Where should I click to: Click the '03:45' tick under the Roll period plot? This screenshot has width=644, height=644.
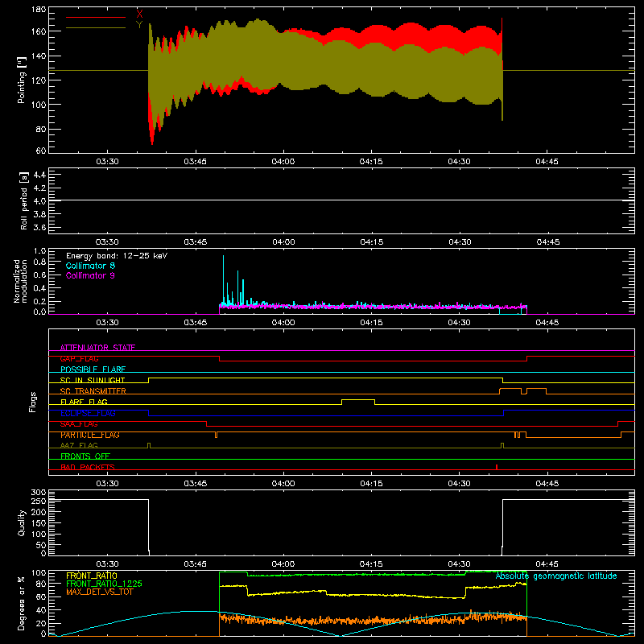196,242
